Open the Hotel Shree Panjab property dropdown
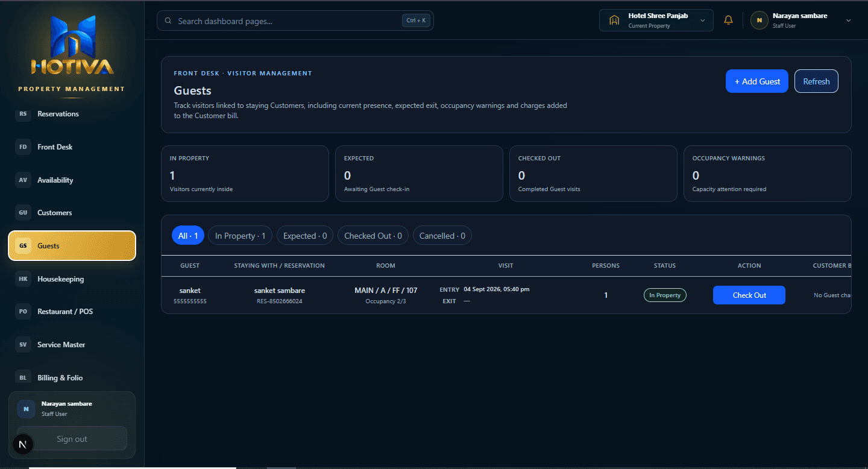Viewport: 868px width, 469px height. pos(656,20)
